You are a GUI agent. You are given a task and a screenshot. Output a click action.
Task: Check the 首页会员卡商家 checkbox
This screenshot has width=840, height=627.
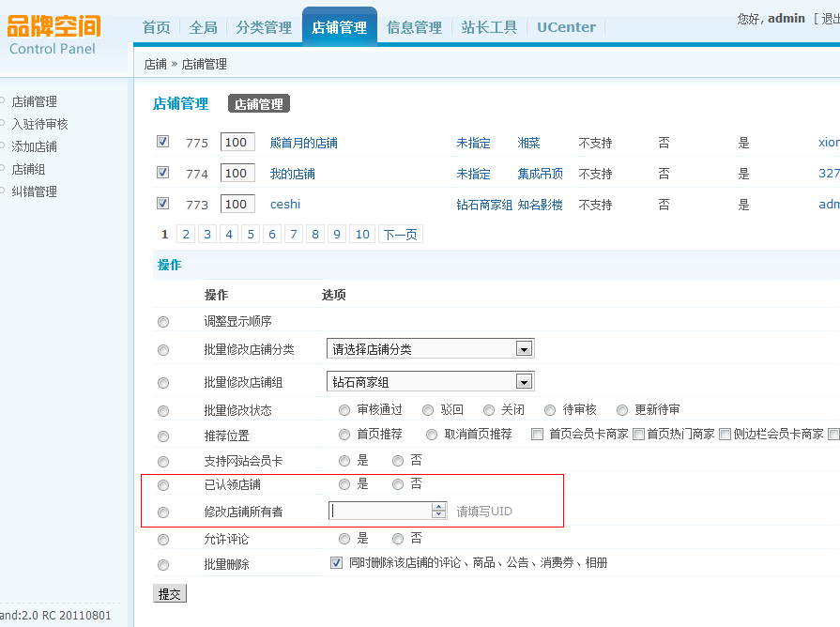tap(537, 434)
